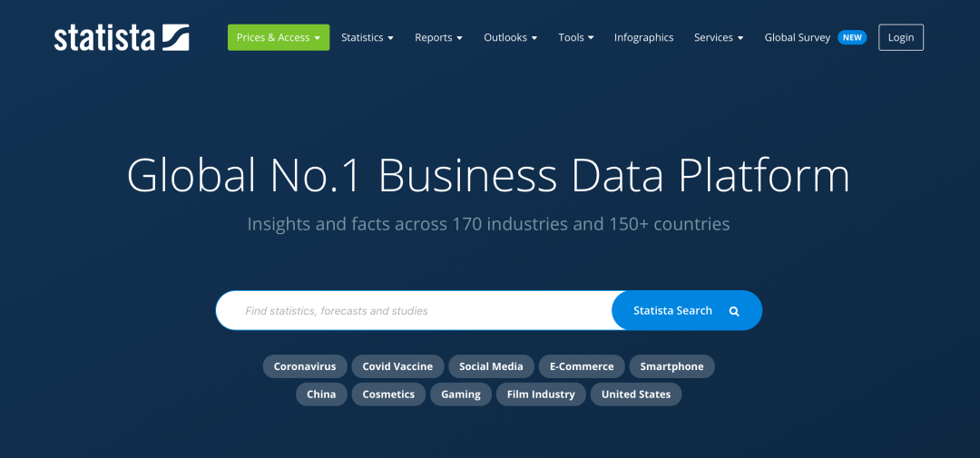
Task: Open the Cosmetics topic tag
Action: (x=388, y=395)
